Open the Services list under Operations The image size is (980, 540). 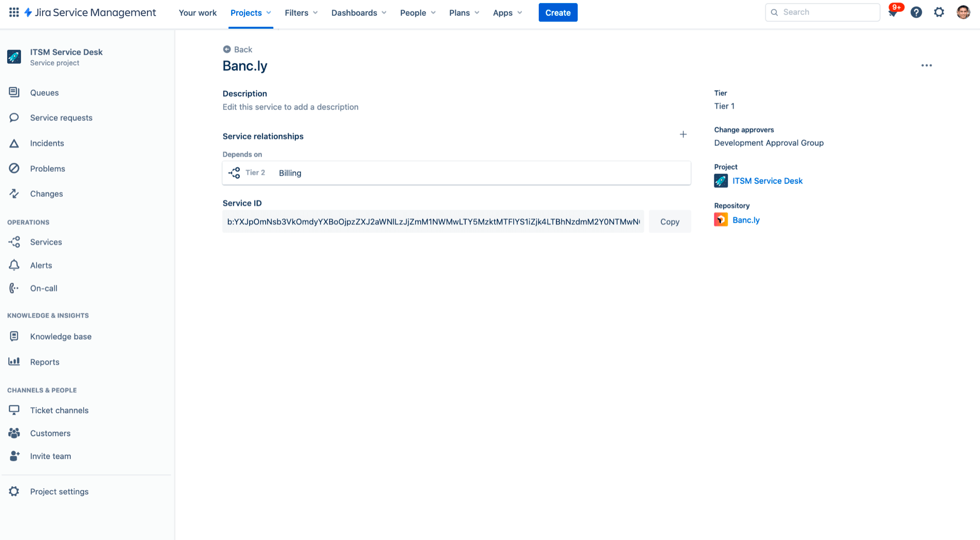click(x=46, y=242)
